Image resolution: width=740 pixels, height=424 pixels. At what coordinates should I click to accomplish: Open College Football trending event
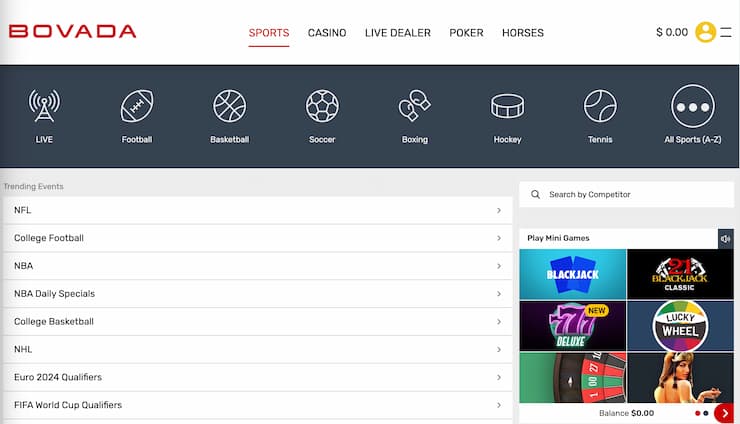(x=258, y=238)
